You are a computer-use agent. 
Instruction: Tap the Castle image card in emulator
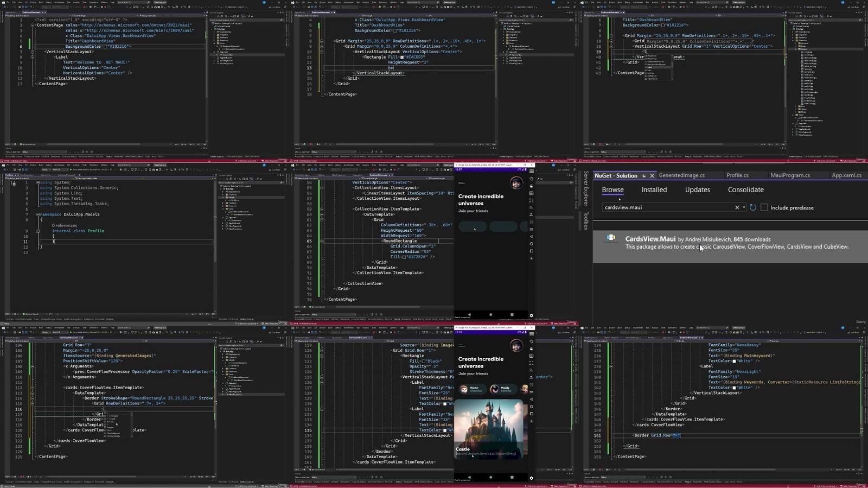click(489, 429)
